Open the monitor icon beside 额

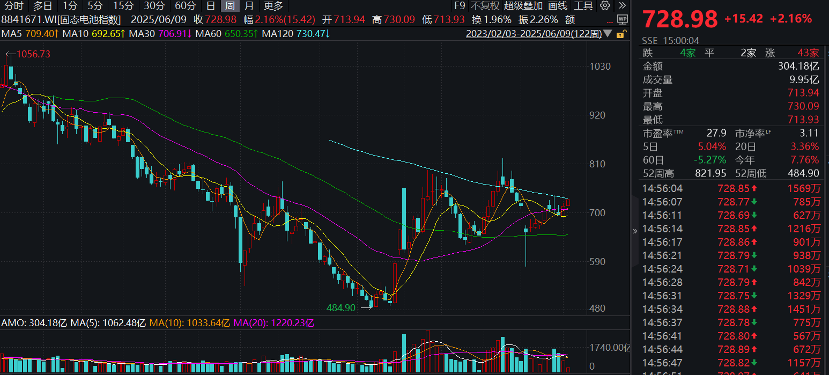click(621, 20)
